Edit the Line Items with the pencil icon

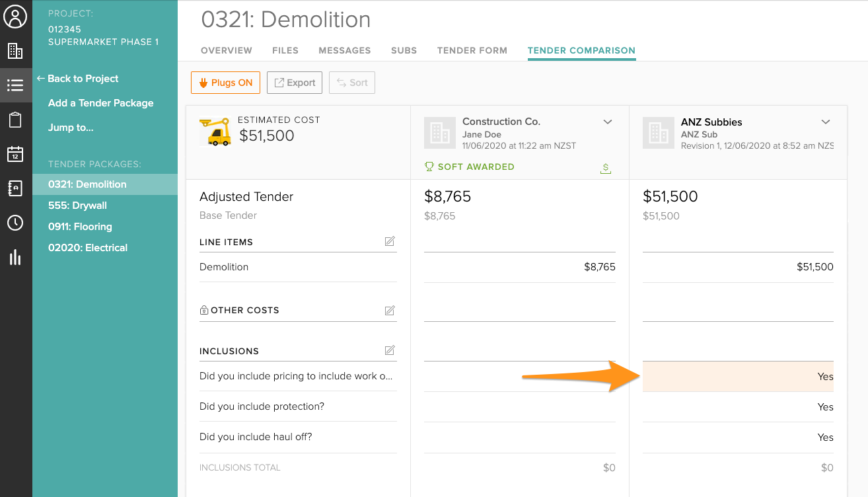(390, 242)
